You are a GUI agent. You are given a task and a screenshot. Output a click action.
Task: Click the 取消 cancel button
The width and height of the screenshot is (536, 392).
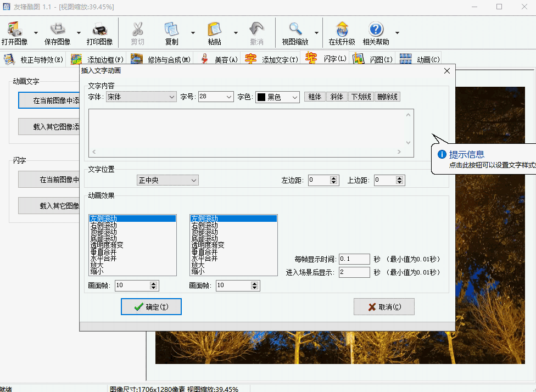pyautogui.click(x=384, y=306)
